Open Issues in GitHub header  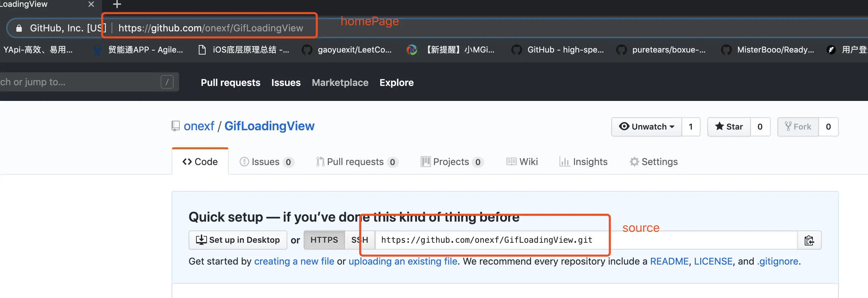point(286,83)
